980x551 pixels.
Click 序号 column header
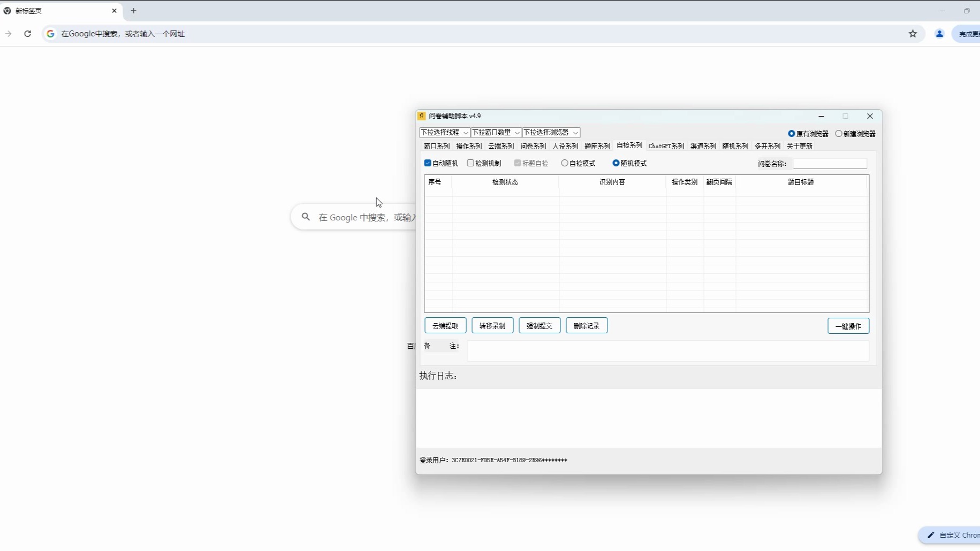438,182
